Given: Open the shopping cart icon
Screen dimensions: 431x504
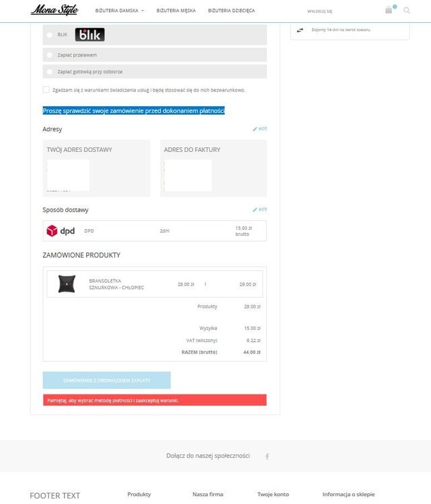Looking at the screenshot, I should pos(389,10).
